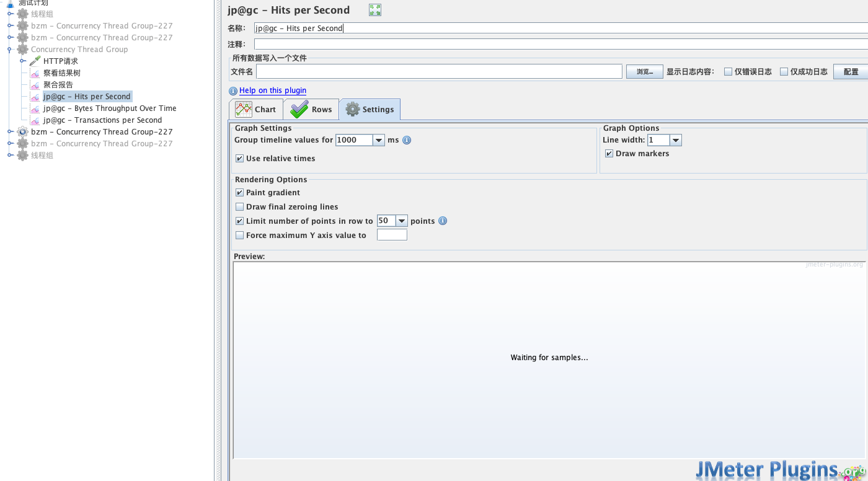
Task: Select 察看结果树 in tree
Action: coord(62,73)
